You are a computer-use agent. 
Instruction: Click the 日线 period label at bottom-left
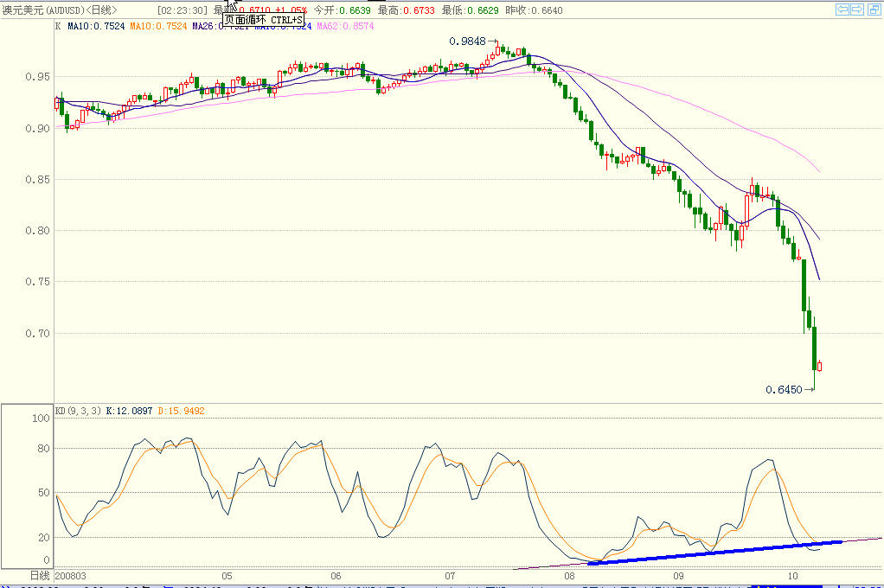coord(40,576)
